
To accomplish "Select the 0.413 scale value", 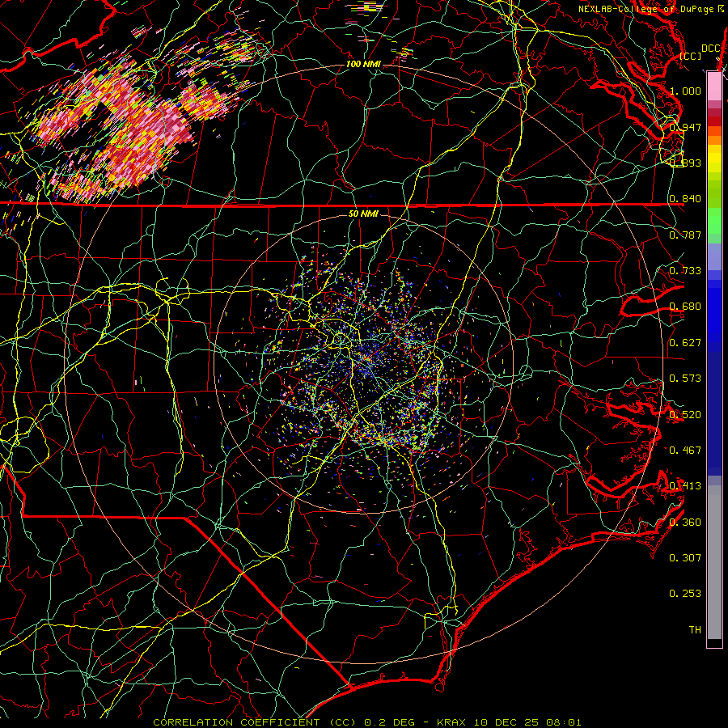I will click(x=685, y=486).
